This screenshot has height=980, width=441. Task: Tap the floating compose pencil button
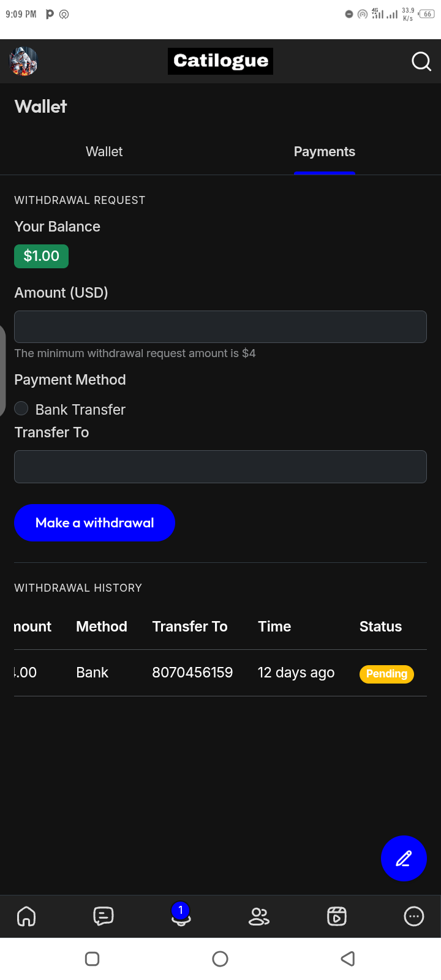pos(404,859)
